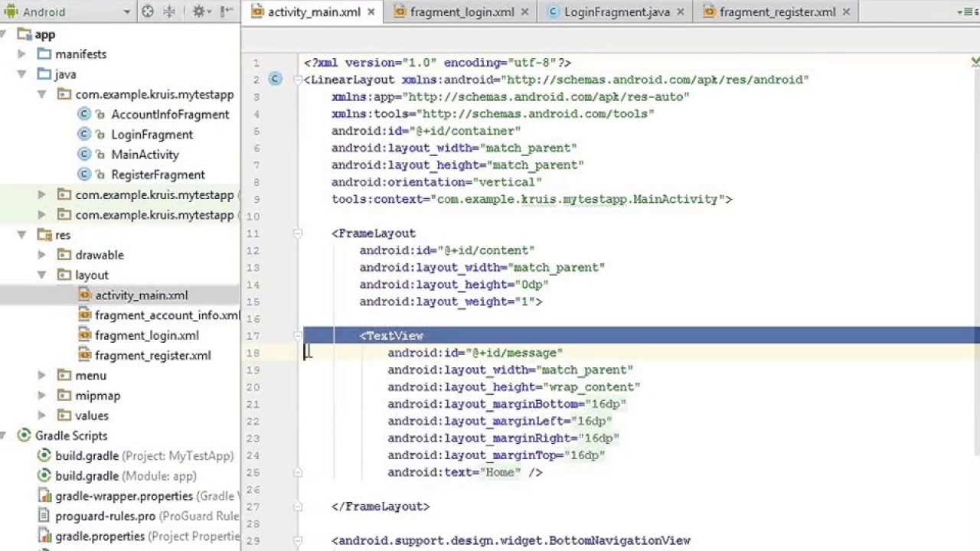Select build.gradle (Project: MyTestApp)

[x=144, y=456]
